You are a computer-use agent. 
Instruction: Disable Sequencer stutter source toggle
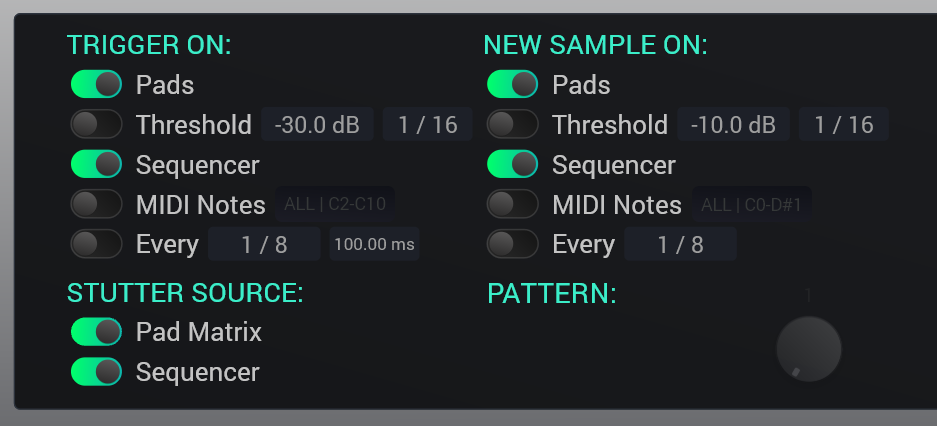click(96, 372)
